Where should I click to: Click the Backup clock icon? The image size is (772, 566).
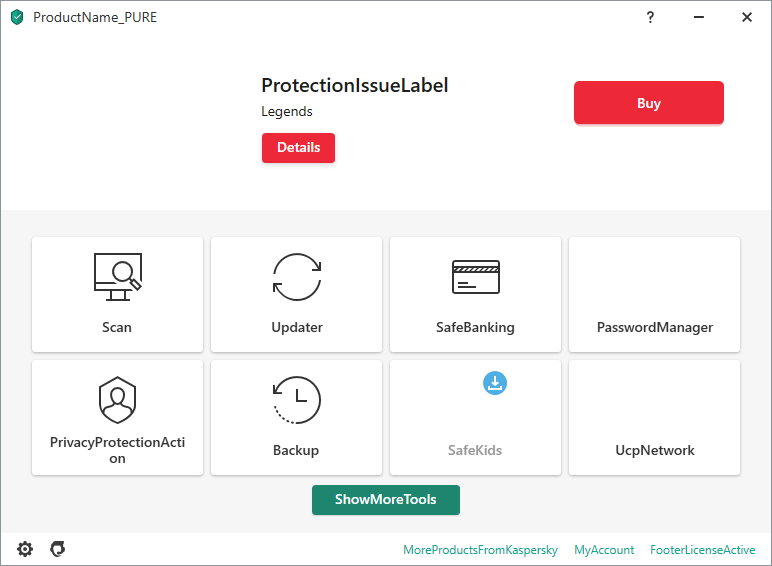297,401
